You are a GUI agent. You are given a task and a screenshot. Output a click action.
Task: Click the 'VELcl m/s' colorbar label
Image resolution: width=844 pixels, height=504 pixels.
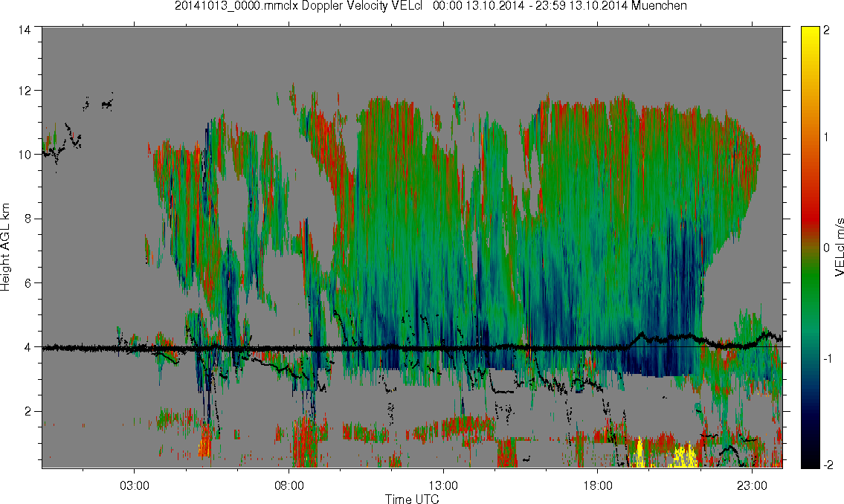click(x=839, y=248)
